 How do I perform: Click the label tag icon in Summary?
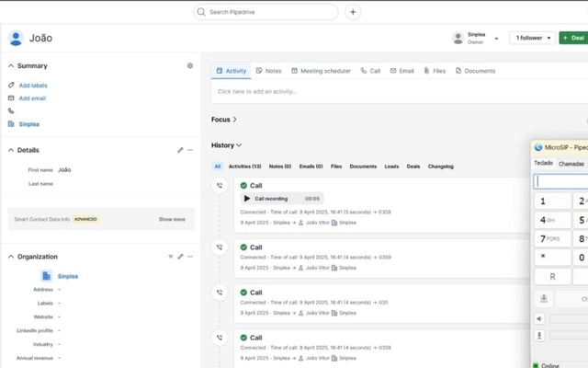tap(11, 86)
